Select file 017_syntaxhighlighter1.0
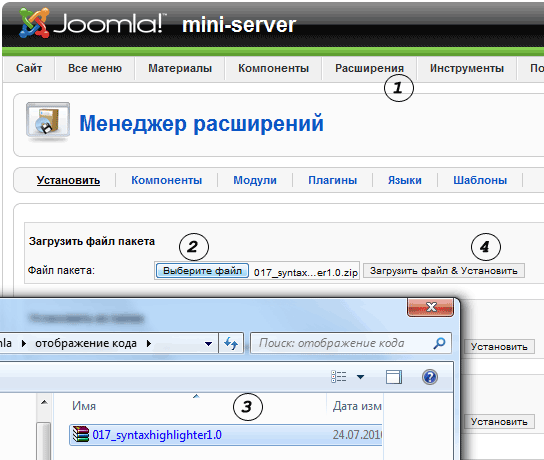Viewport: 544px width, 460px height. (226, 435)
